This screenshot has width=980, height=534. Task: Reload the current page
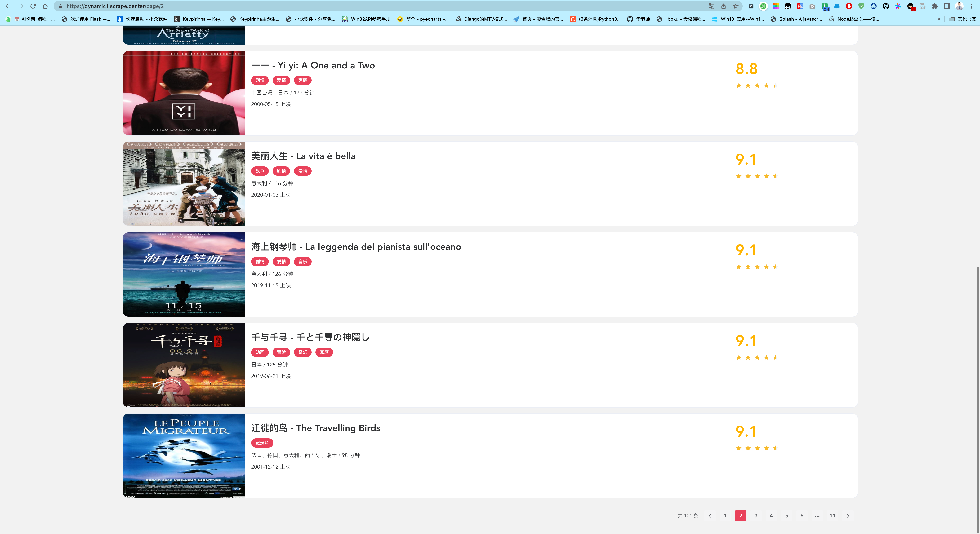point(33,6)
